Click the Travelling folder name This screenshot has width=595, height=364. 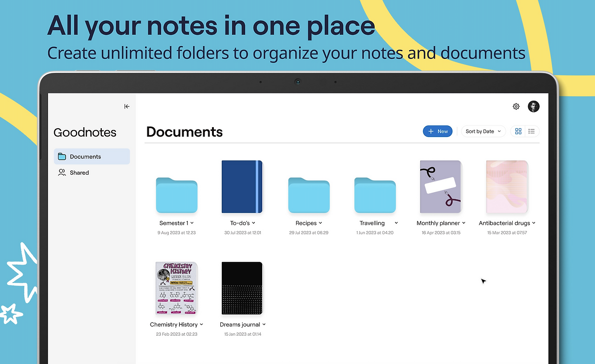point(372,223)
